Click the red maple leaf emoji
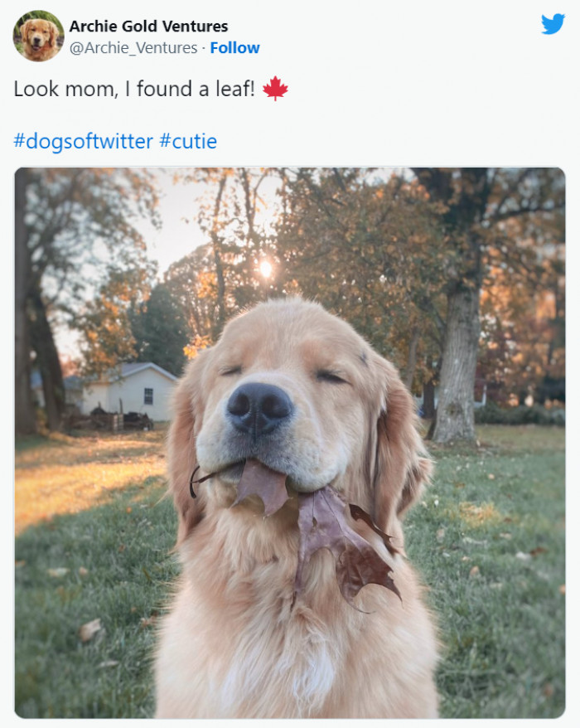Viewport: 580px width, 728px height. (275, 89)
